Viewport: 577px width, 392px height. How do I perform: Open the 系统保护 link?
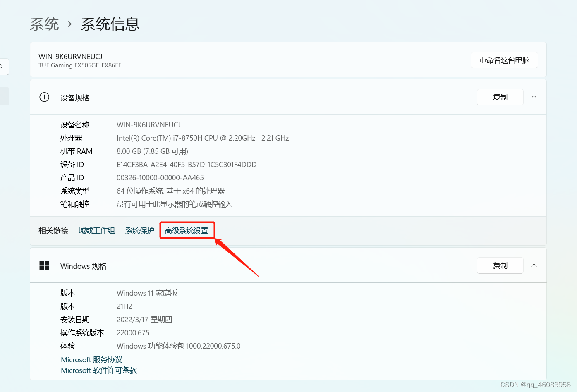[x=140, y=230]
